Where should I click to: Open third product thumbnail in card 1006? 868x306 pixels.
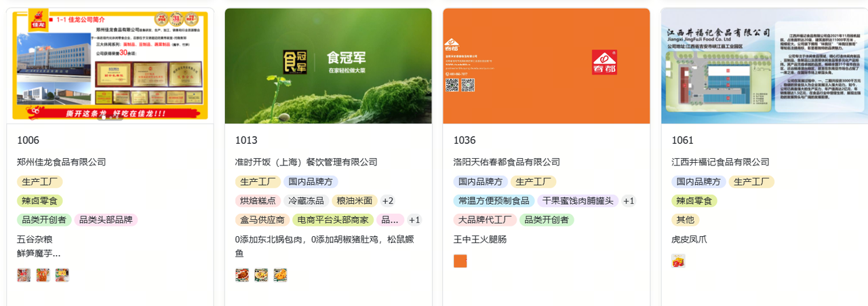(62, 275)
